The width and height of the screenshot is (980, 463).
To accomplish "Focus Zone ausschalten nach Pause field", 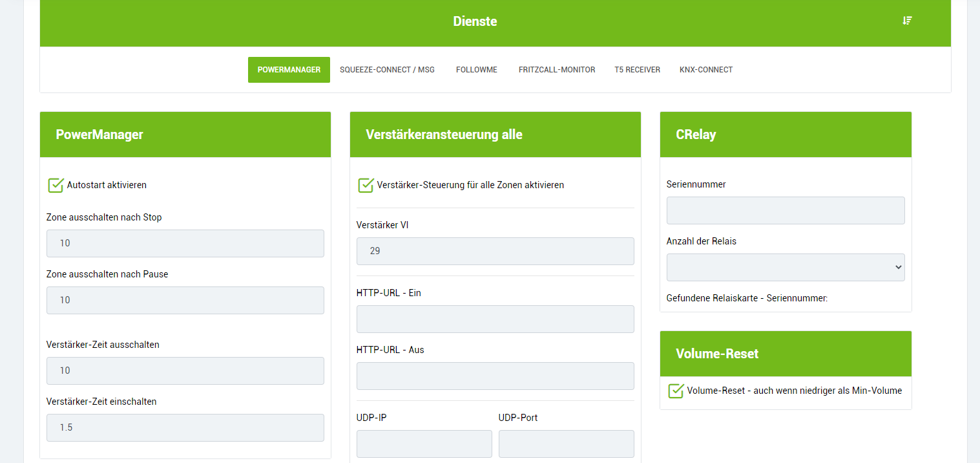I will pos(185,300).
